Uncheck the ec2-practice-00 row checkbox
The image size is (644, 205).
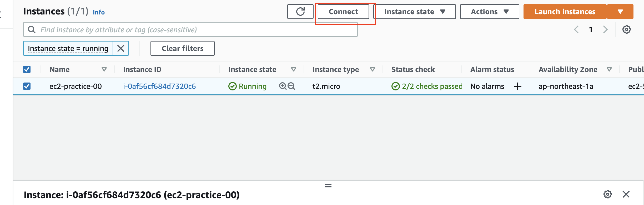pos(27,86)
